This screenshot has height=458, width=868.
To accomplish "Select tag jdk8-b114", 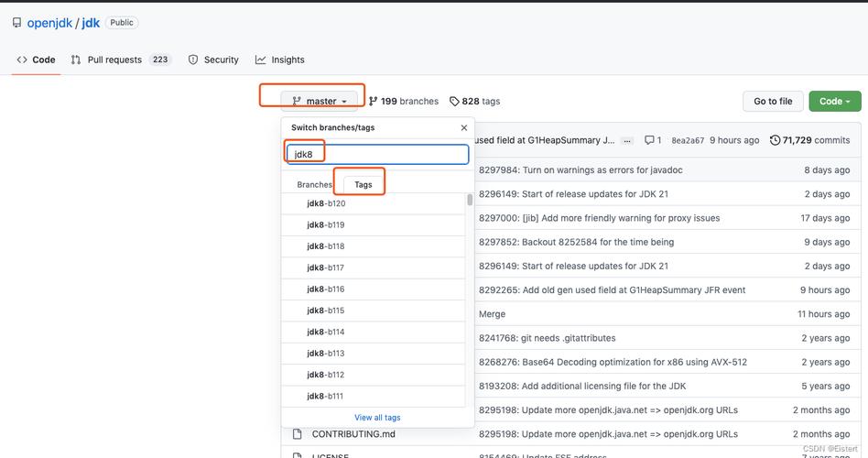I will 373,332.
